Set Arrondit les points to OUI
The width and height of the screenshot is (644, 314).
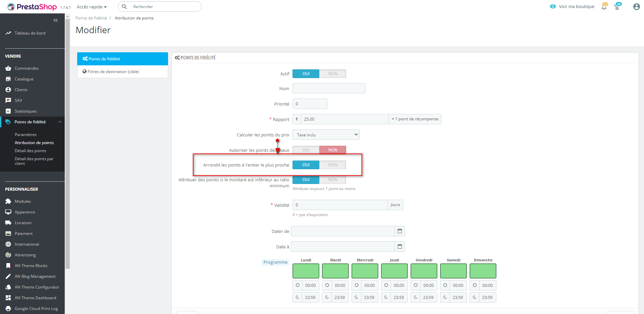click(x=306, y=165)
